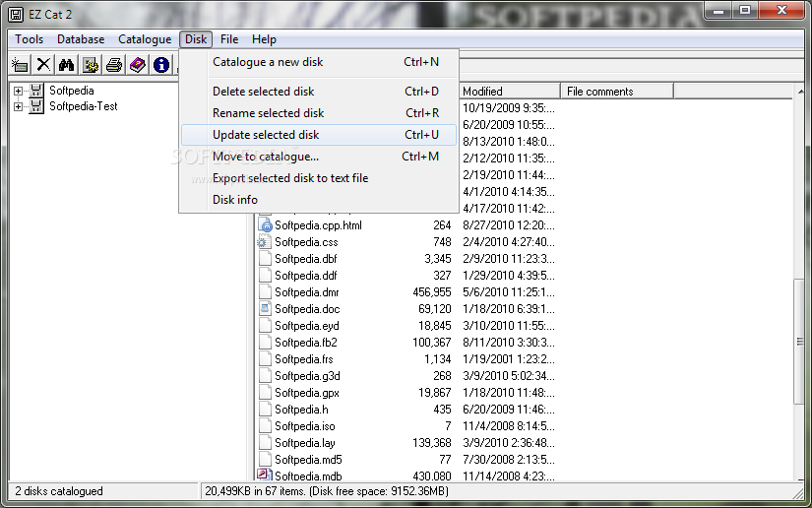Open the File menu
The width and height of the screenshot is (812, 508).
(x=229, y=39)
